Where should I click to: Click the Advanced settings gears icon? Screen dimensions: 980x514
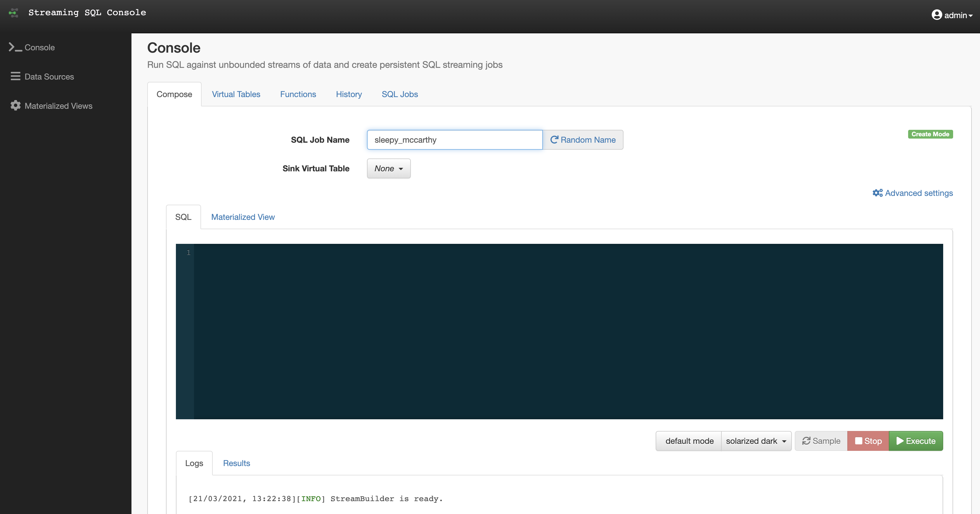877,193
